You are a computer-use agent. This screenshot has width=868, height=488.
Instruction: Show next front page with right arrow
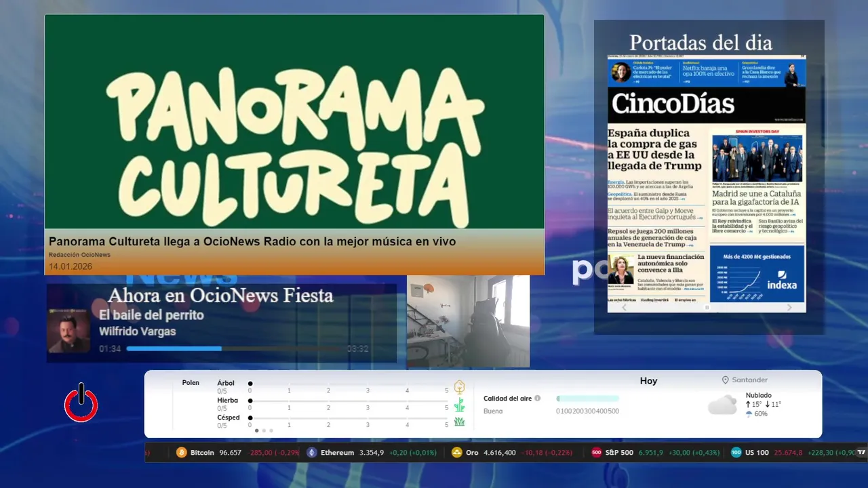pos(789,307)
